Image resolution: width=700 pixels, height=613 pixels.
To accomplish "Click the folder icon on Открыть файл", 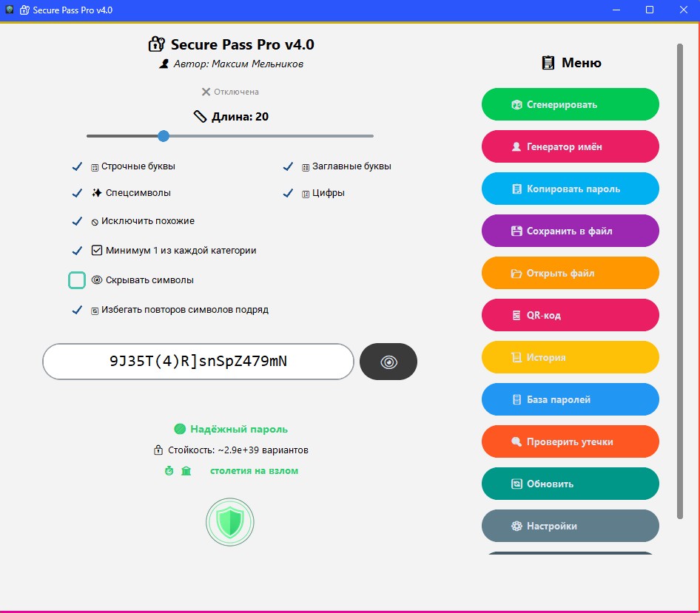I will click(x=516, y=274).
